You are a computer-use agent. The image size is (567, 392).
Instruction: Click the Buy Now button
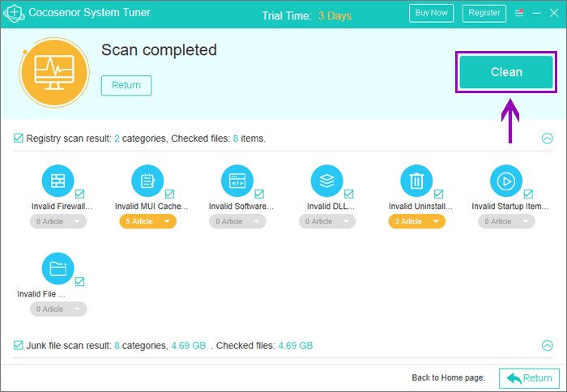tap(432, 13)
